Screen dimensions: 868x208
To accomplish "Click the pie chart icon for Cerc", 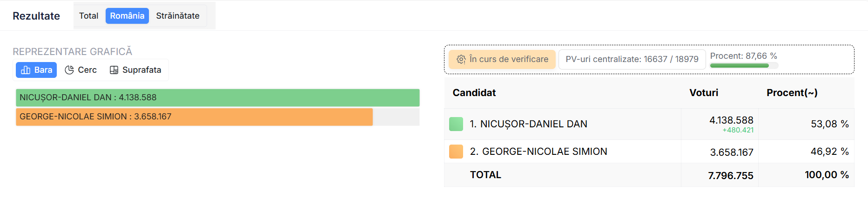I will pyautogui.click(x=69, y=70).
